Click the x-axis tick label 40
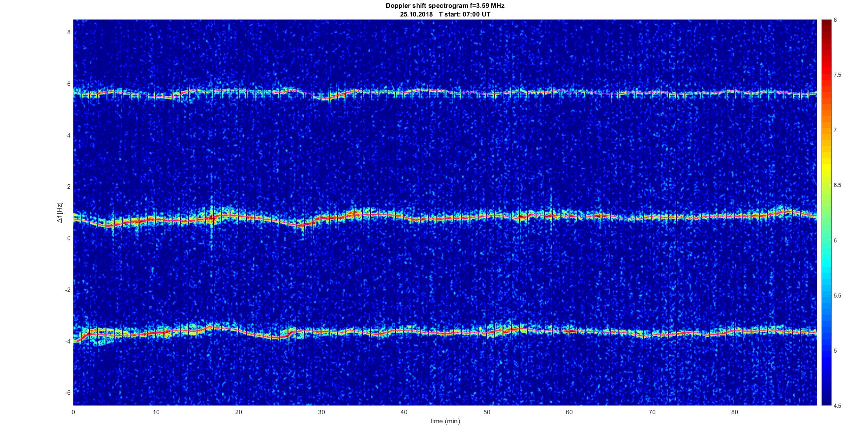868x435 pixels. (404, 412)
